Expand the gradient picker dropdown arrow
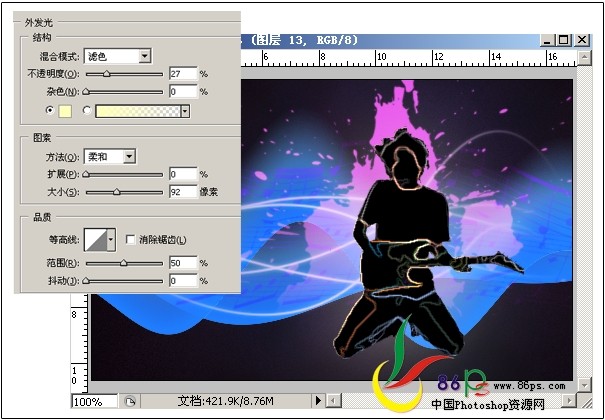Image resolution: width=605 pixels, height=420 pixels. click(185, 111)
